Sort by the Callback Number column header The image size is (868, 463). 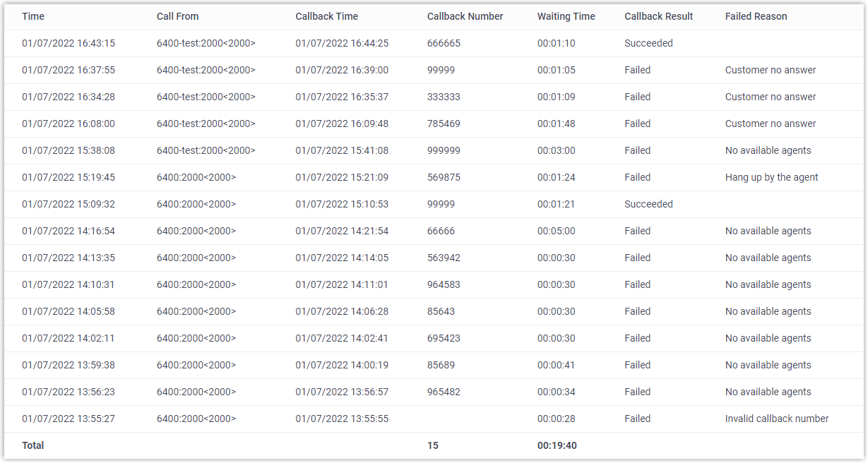pos(465,16)
